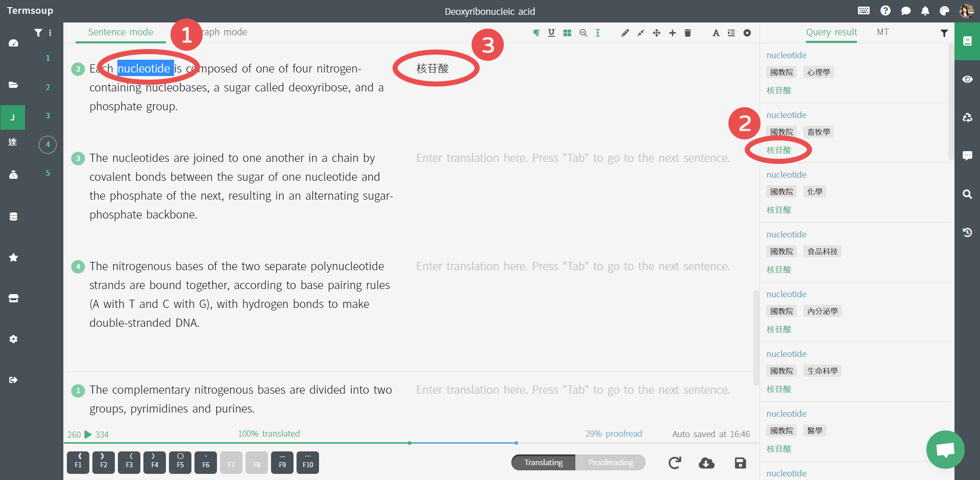Click the sign-out icon in left sidebar
This screenshot has width=980, height=480.
13,380
